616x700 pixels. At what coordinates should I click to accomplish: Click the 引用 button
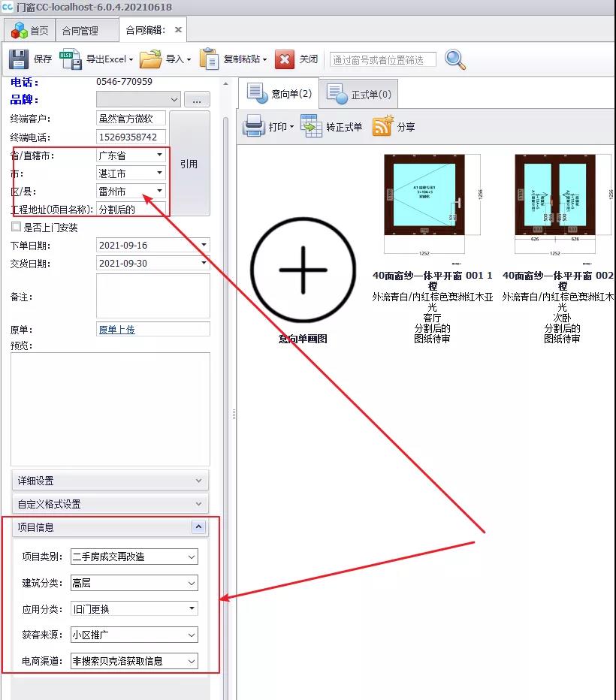pyautogui.click(x=189, y=164)
